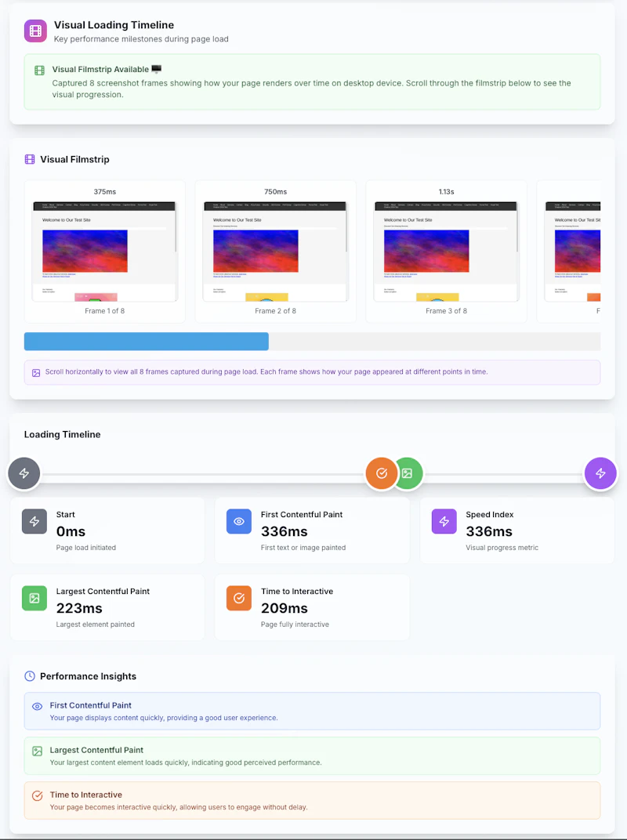Click the image icon in Largest Contentful Paint insight

tap(38, 751)
